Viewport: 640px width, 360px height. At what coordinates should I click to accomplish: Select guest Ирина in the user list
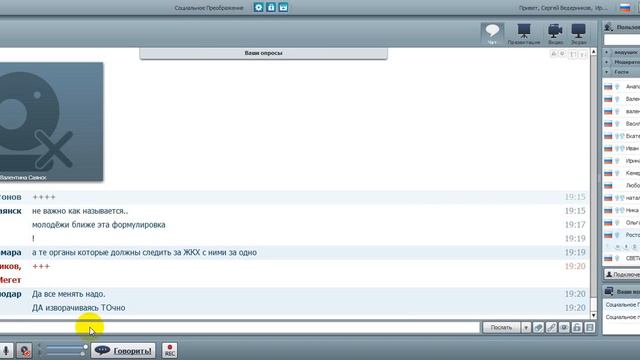pos(622,161)
